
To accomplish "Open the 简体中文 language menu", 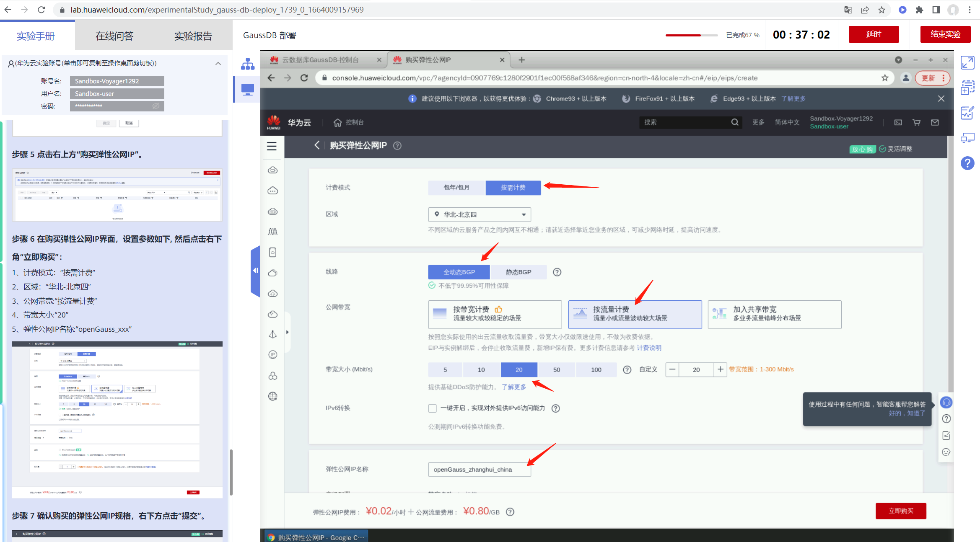I will (x=787, y=122).
